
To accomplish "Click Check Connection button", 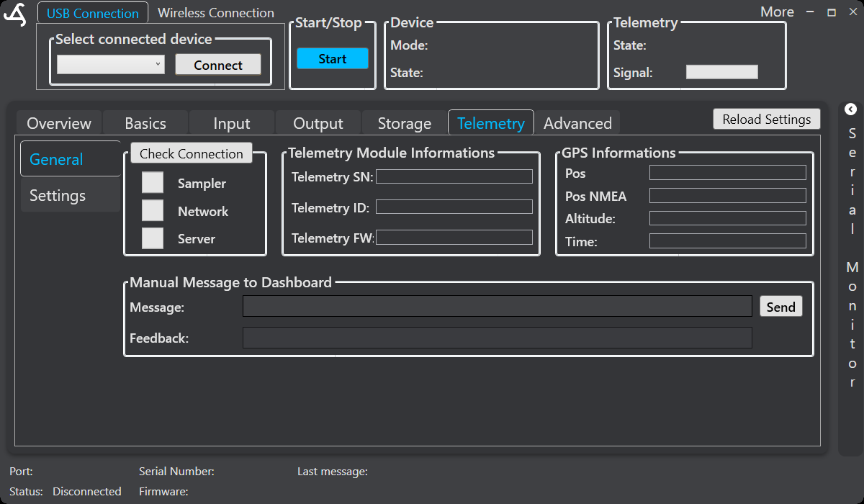I will [192, 153].
